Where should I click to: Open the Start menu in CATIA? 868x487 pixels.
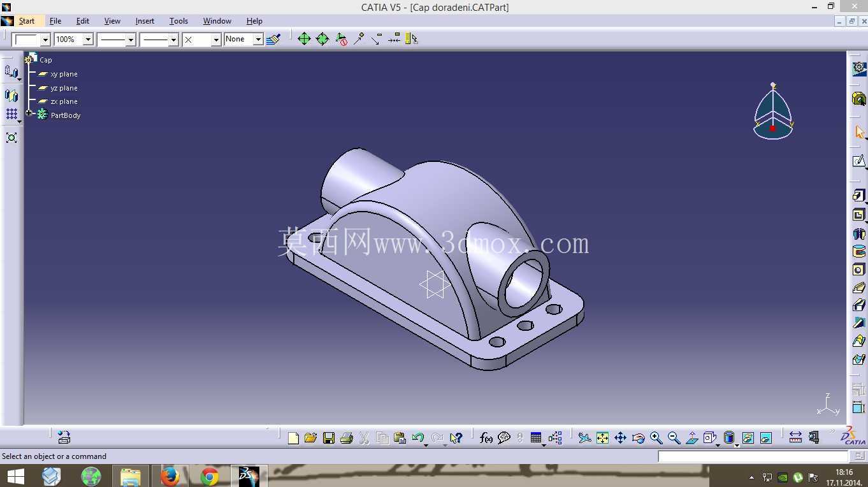point(27,21)
